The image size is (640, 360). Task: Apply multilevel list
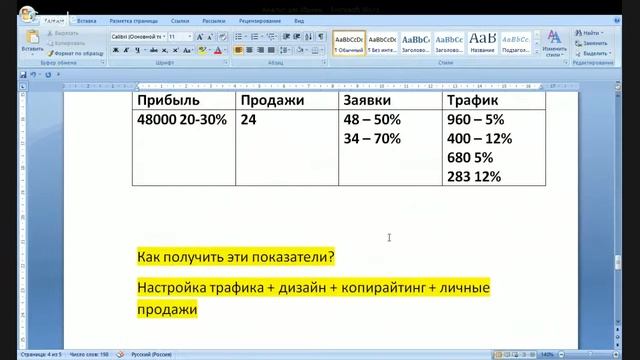(271, 37)
